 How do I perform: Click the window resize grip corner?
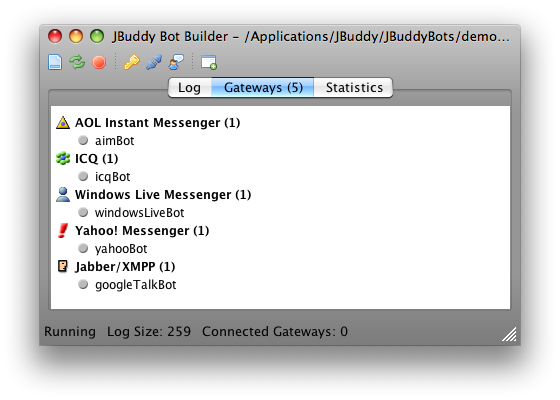click(x=509, y=335)
